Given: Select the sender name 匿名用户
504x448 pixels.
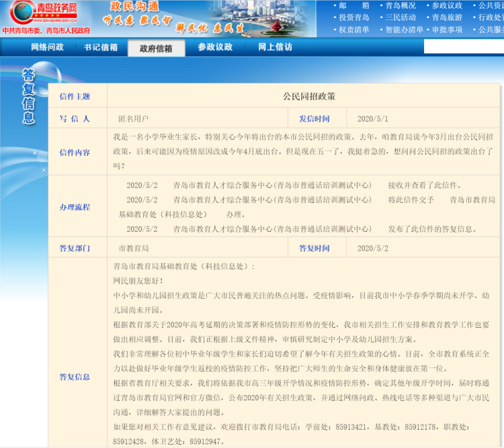Looking at the screenshot, I should (x=134, y=119).
